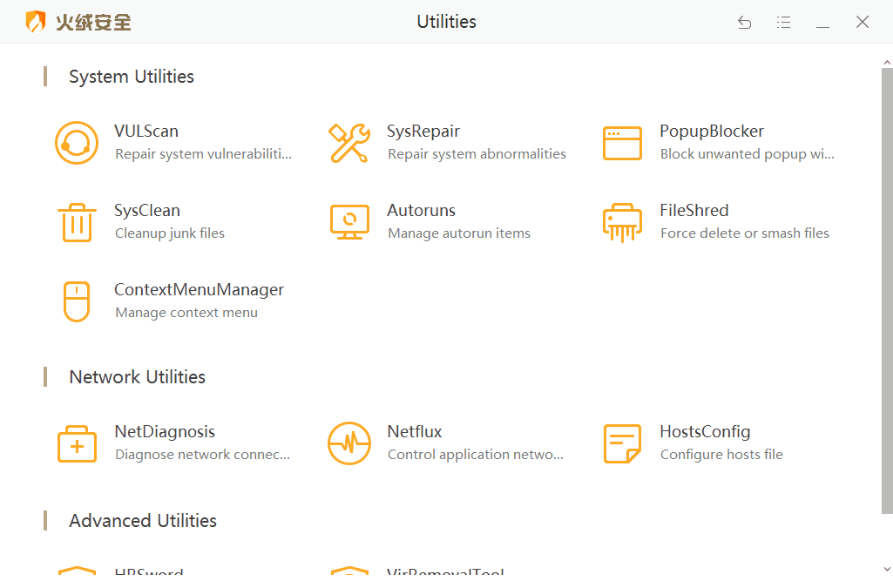Viewport: 893px width, 588px height.
Task: Select the "Cleanup junk files" text
Action: point(170,233)
